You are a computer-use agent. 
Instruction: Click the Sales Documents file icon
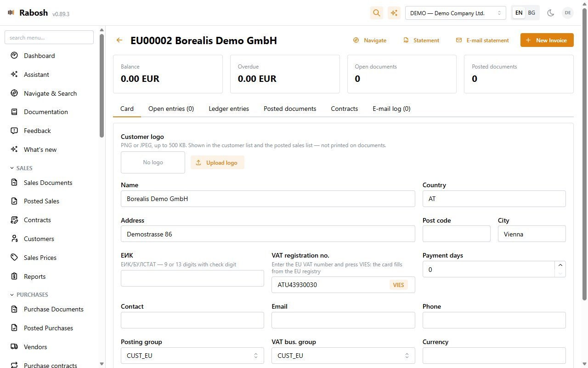pyautogui.click(x=14, y=183)
